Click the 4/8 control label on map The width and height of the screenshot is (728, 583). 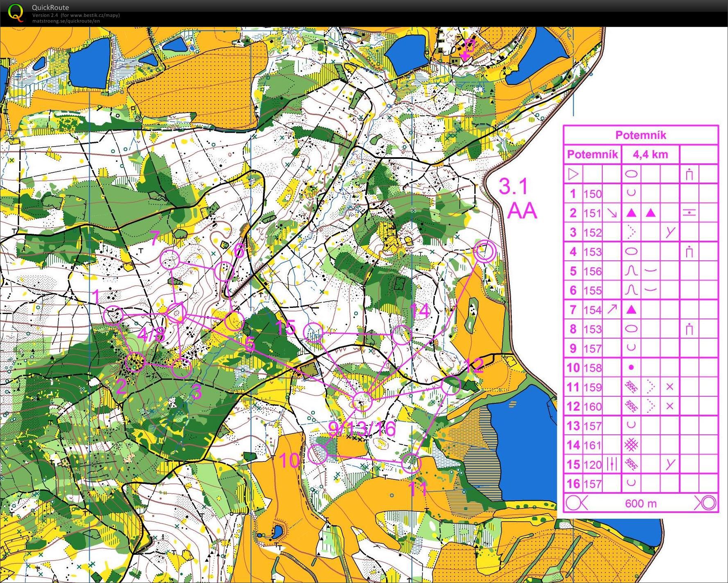(151, 334)
